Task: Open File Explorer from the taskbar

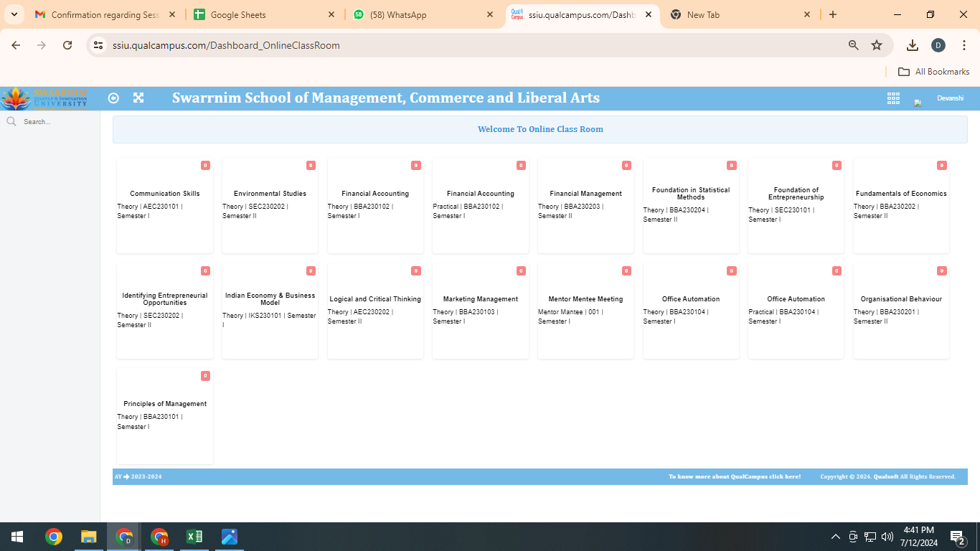Action: tap(88, 537)
